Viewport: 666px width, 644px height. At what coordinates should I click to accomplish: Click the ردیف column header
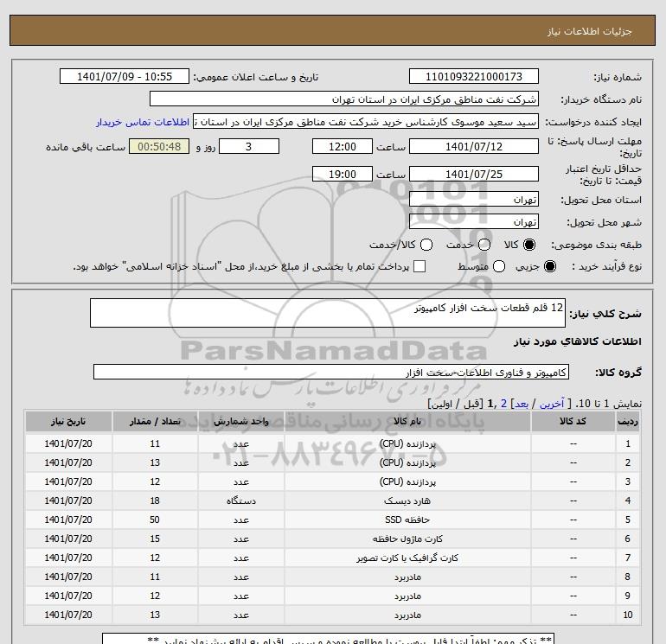point(627,421)
